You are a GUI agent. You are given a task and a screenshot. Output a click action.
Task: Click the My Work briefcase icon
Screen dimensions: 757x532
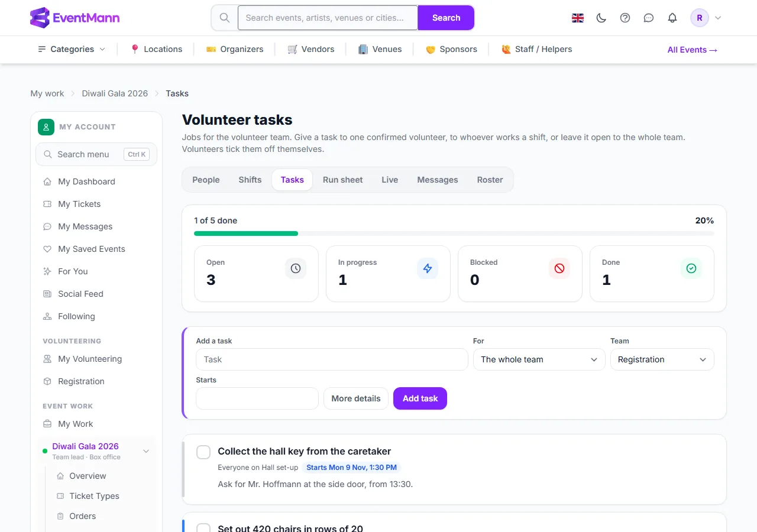(x=47, y=424)
